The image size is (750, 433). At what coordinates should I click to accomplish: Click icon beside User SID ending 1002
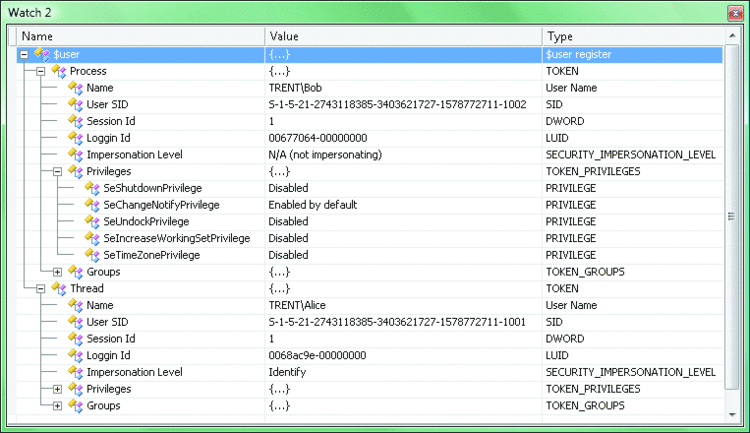(76, 104)
